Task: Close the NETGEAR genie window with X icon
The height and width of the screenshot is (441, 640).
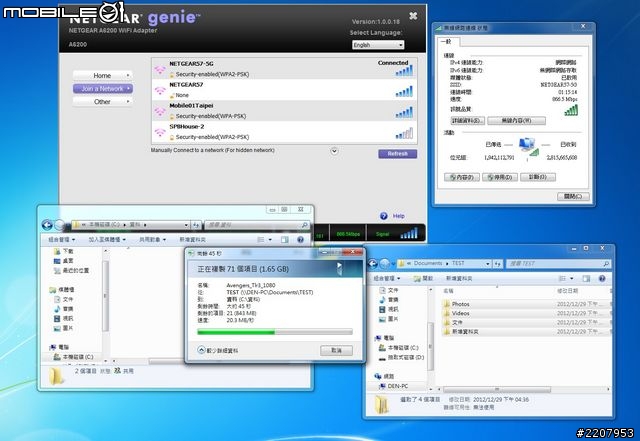Action: (x=413, y=16)
